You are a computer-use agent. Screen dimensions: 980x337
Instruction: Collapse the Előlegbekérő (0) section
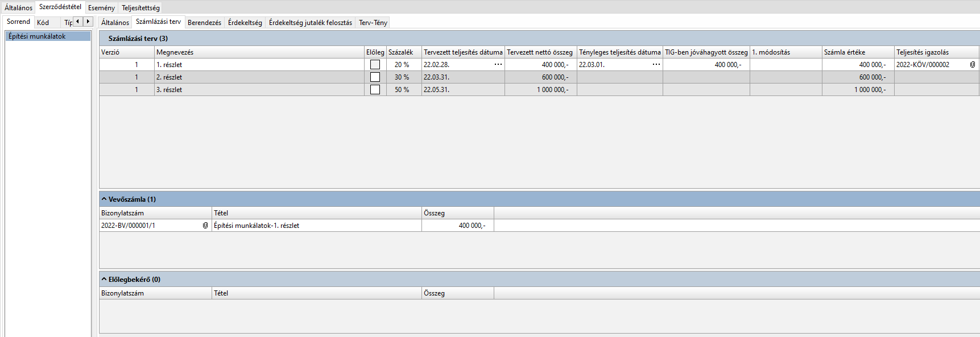tap(104, 280)
